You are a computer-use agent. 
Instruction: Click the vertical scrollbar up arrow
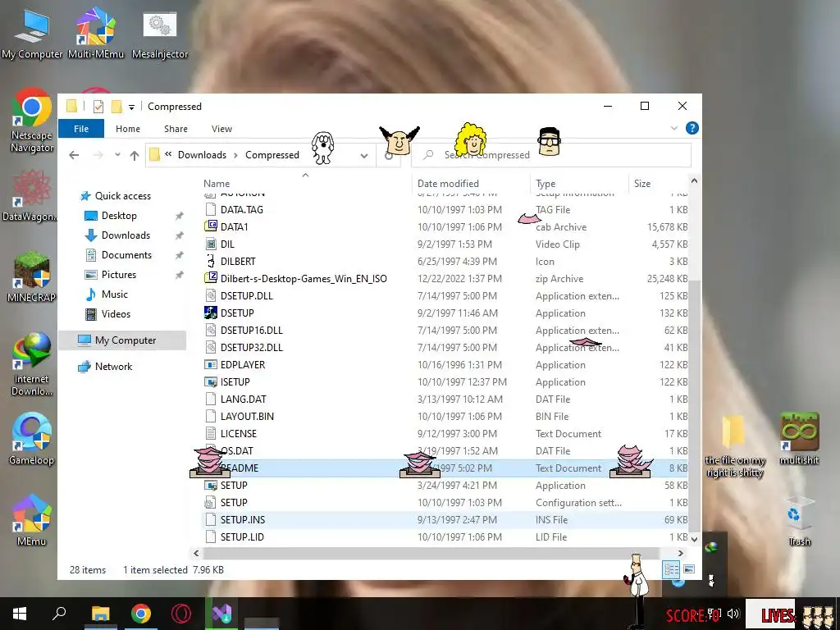pos(694,181)
